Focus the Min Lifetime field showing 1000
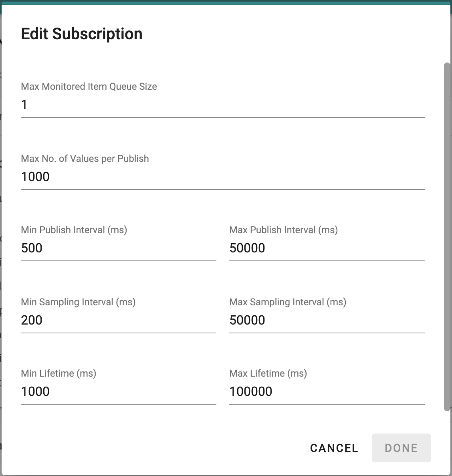 [118, 391]
